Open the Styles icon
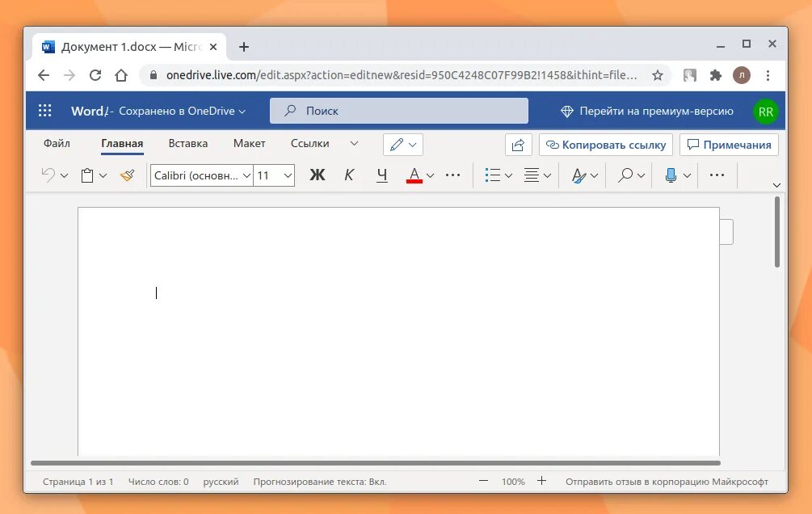Image resolution: width=812 pixels, height=514 pixels. (x=578, y=175)
